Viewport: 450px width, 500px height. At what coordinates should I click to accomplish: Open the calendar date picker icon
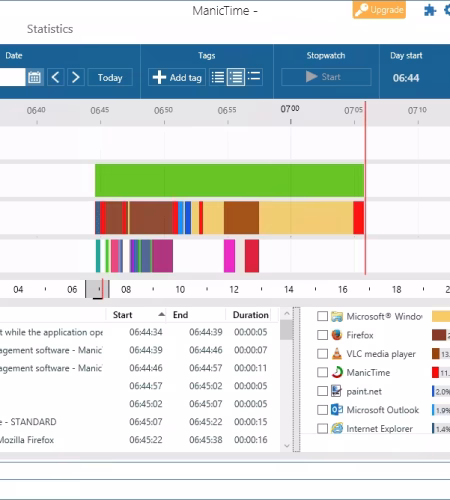tap(34, 77)
